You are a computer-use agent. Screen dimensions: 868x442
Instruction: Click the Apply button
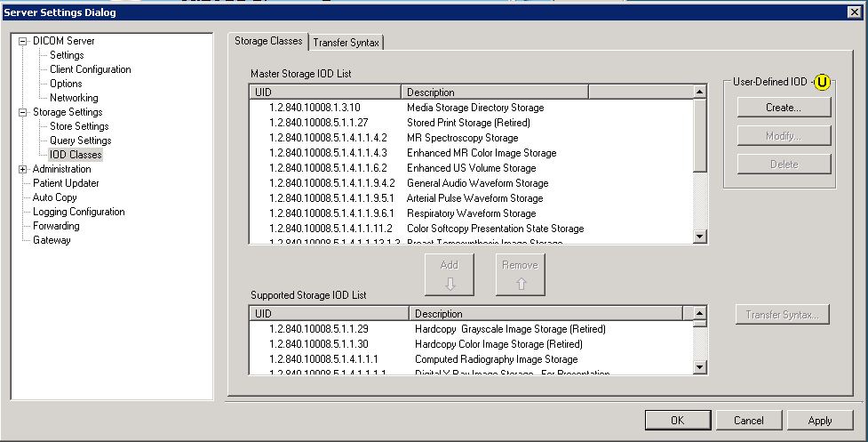(820, 421)
